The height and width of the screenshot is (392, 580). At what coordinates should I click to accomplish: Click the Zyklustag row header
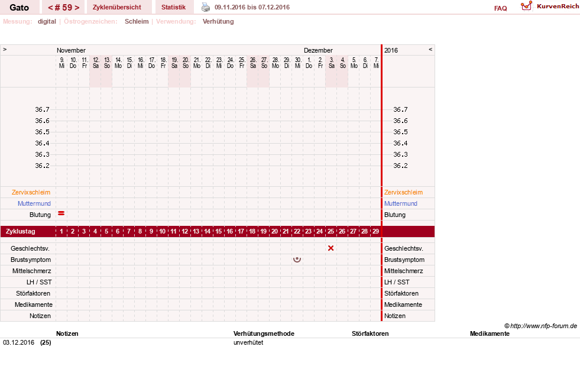[x=20, y=232]
